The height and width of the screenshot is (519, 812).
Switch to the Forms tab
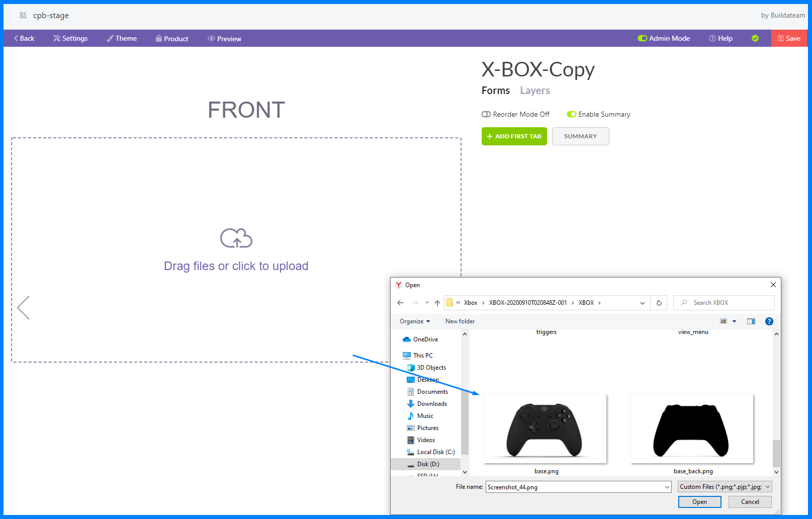[496, 91]
